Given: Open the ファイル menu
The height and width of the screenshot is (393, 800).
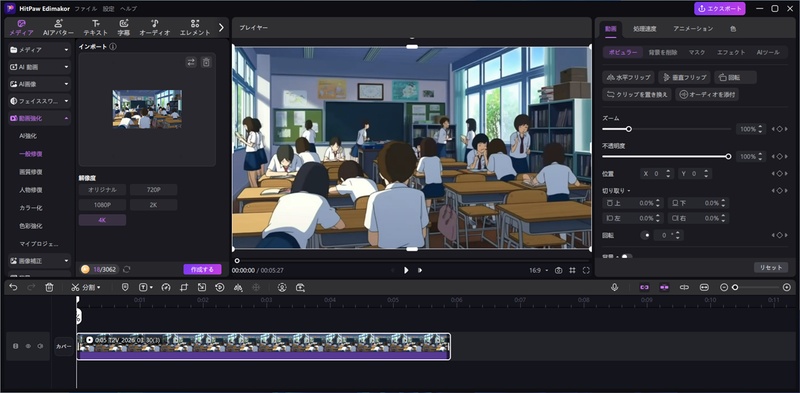Looking at the screenshot, I should [85, 9].
